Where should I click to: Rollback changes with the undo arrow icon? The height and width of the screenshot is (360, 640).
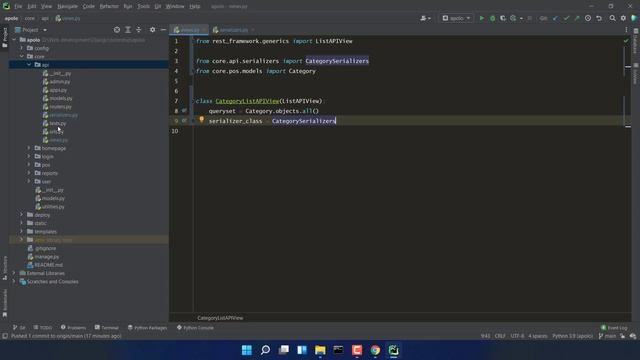599,18
